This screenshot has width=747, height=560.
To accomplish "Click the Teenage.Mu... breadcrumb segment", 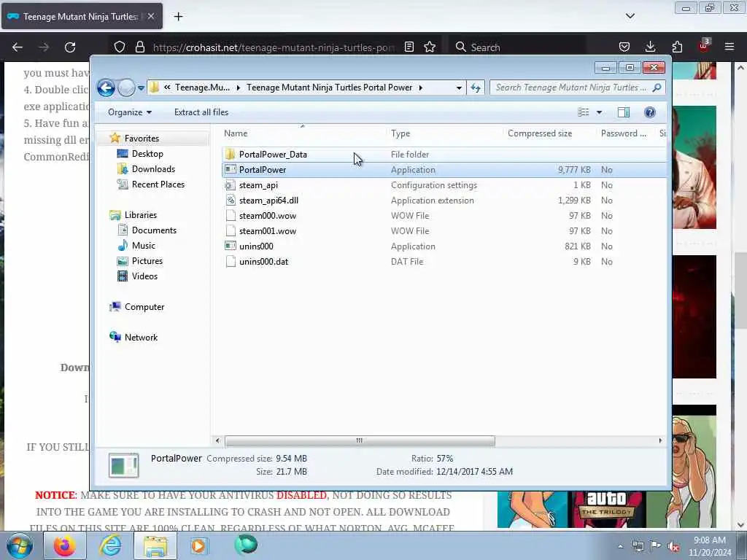I will coord(202,87).
